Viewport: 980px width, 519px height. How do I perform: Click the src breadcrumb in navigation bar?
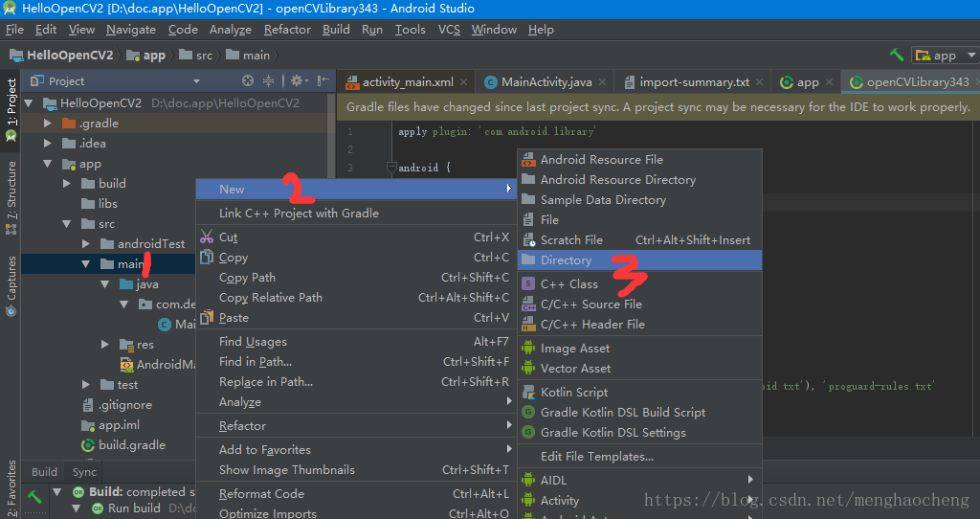[195, 55]
